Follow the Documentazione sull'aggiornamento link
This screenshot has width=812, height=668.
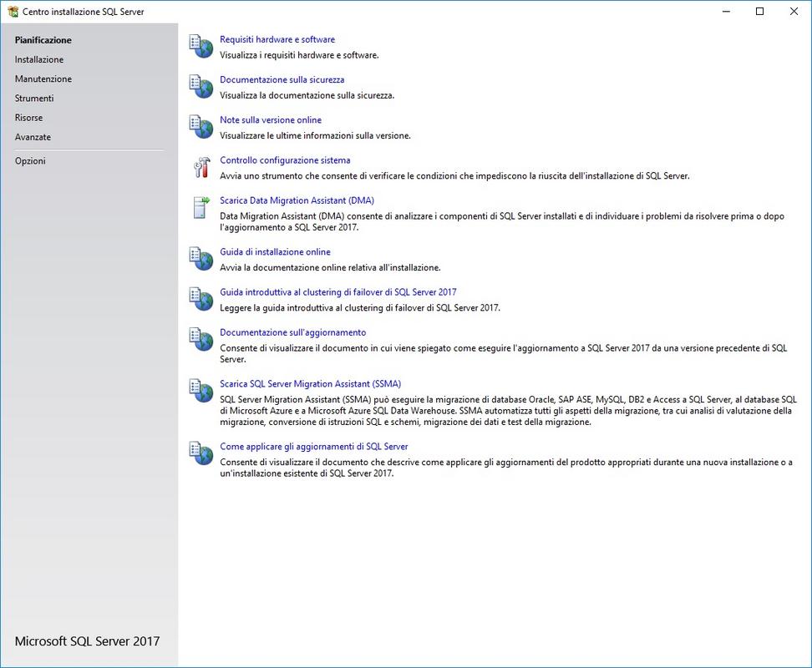point(292,332)
